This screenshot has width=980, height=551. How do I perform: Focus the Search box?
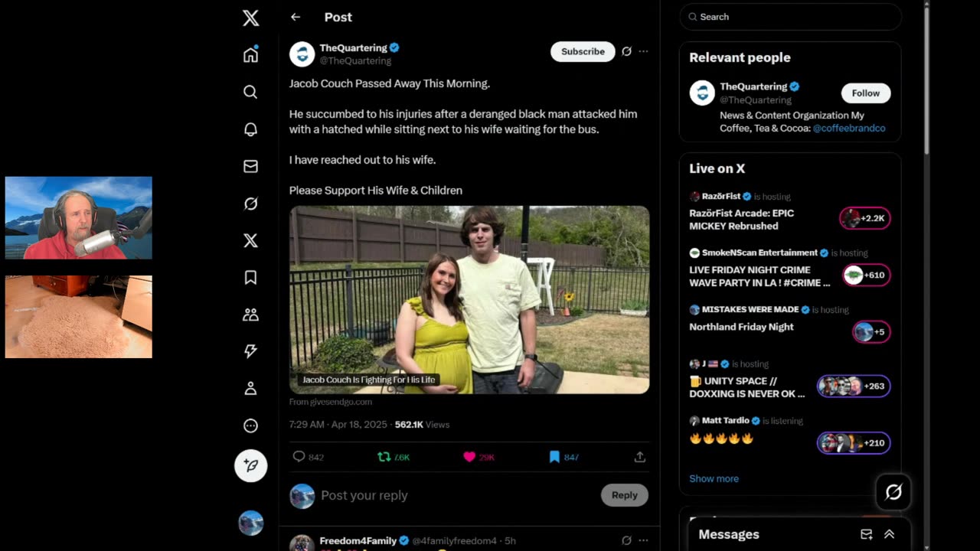click(790, 17)
